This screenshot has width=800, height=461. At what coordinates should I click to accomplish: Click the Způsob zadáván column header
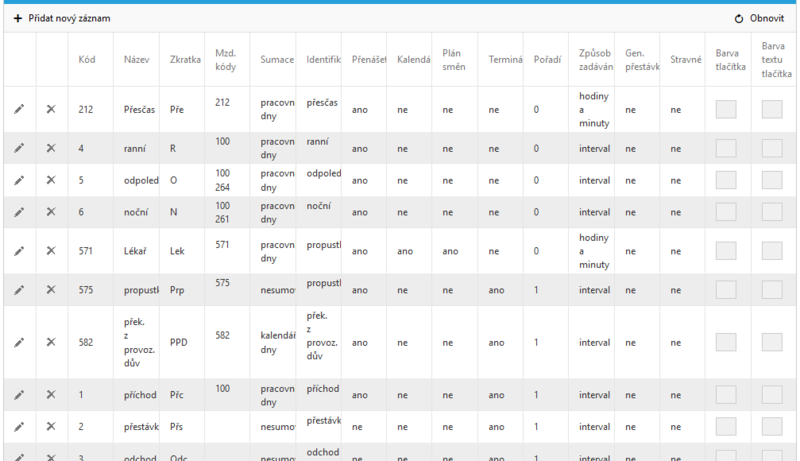[596, 60]
